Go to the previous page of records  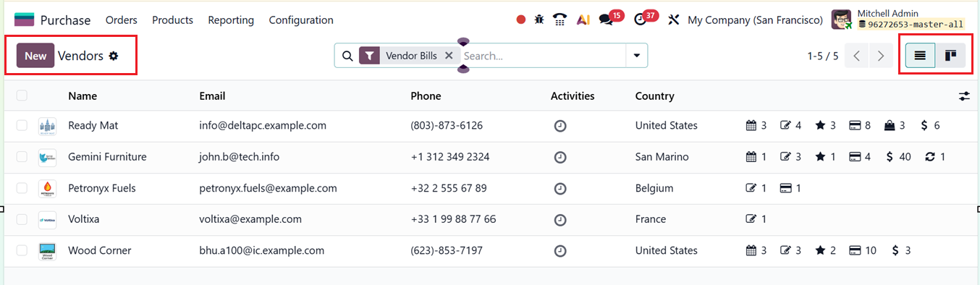[x=857, y=56]
